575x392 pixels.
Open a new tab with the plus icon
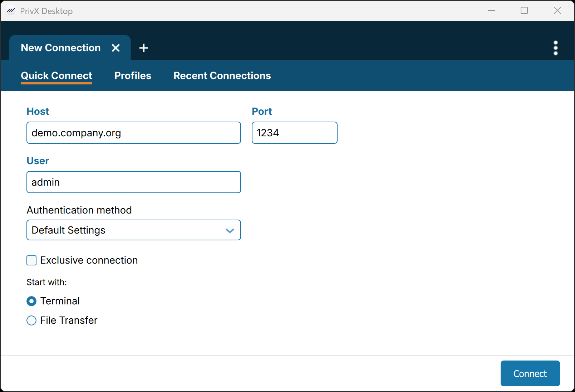click(x=143, y=48)
